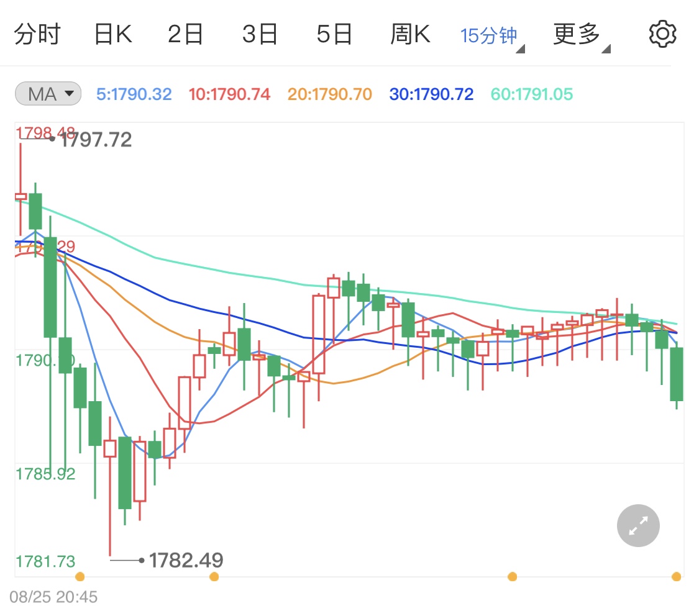Click the last green candlestick
The image size is (699, 616).
[x=677, y=374]
